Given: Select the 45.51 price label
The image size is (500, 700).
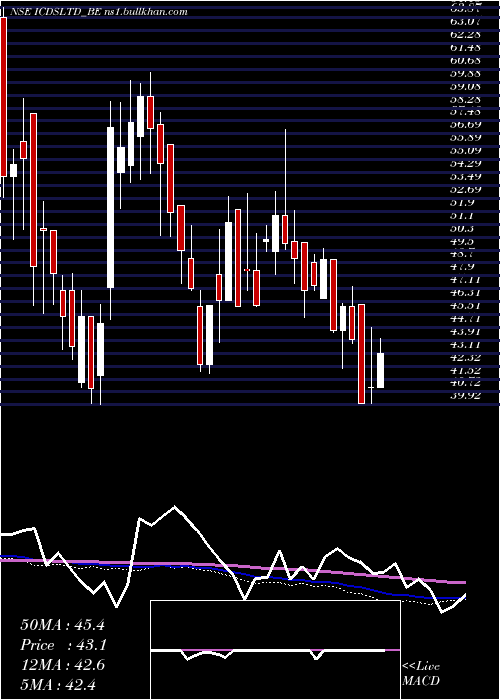Looking at the screenshot, I should pyautogui.click(x=467, y=305).
